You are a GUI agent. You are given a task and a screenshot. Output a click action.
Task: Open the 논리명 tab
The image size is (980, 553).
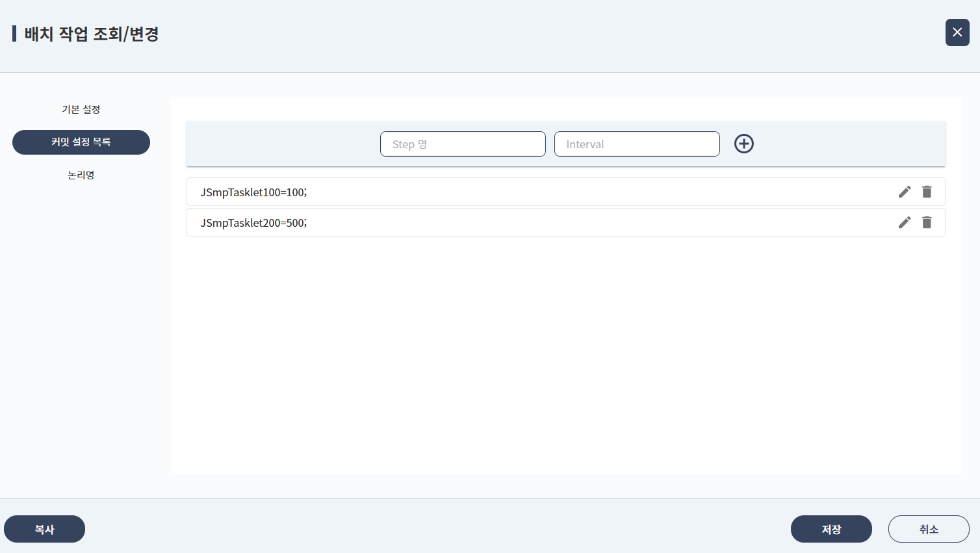tap(81, 175)
